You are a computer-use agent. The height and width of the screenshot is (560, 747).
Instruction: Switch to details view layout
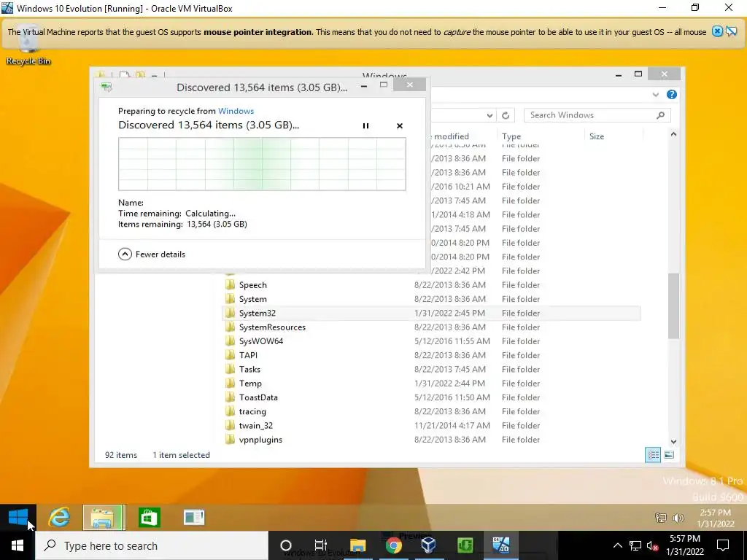(653, 455)
